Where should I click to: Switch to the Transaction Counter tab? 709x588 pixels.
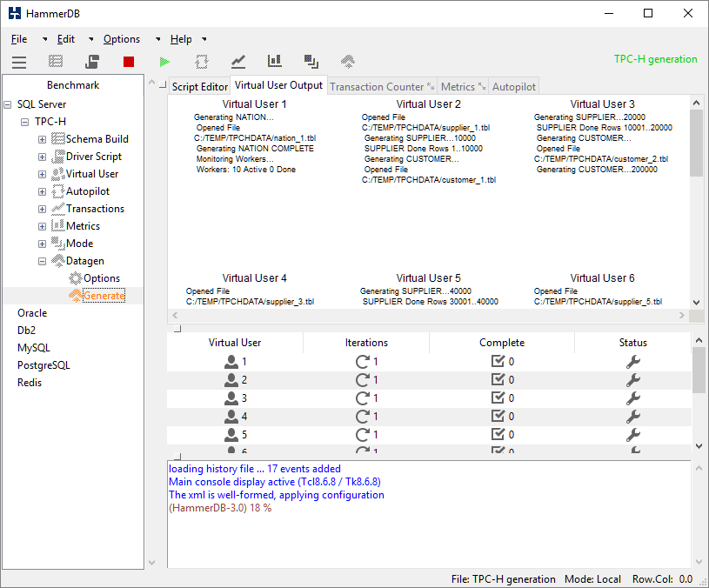pyautogui.click(x=382, y=86)
